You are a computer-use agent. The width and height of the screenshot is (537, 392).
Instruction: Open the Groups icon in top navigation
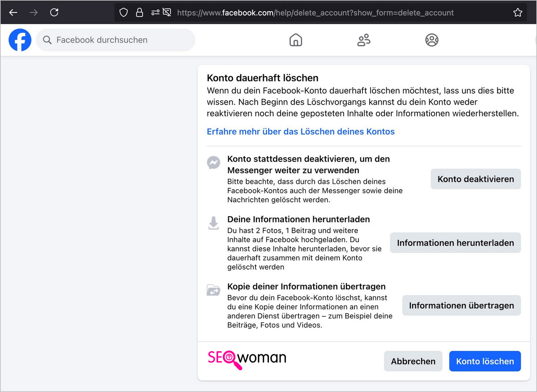(432, 40)
